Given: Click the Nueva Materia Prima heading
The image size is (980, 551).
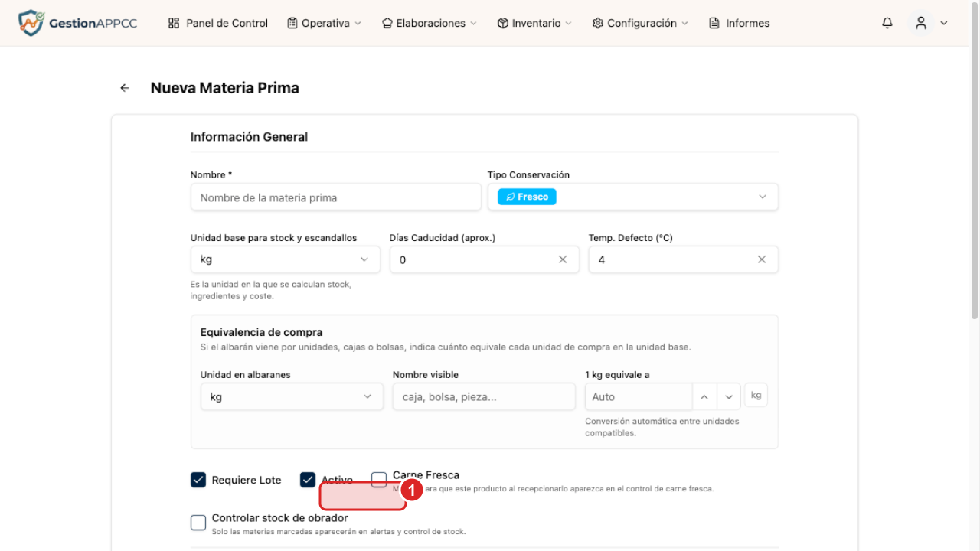Looking at the screenshot, I should click(225, 88).
